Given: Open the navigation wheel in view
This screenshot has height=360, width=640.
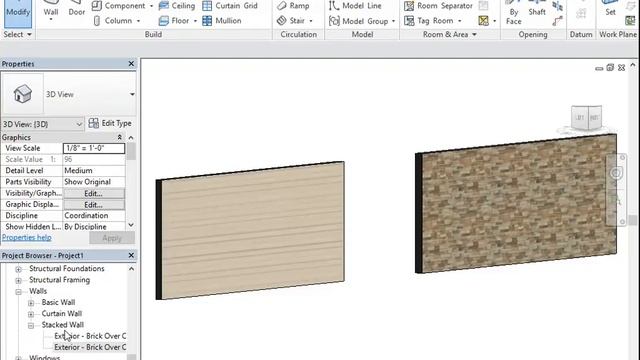Looking at the screenshot, I should pyautogui.click(x=616, y=173).
